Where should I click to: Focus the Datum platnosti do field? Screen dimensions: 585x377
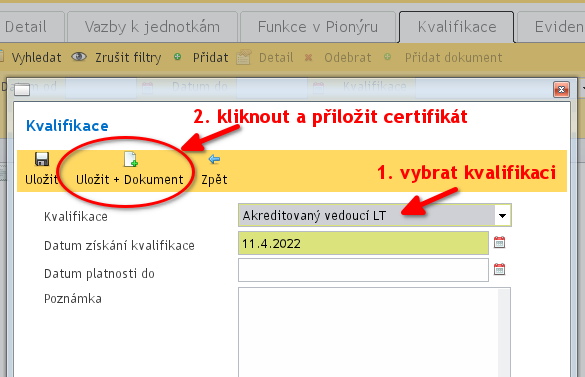(363, 270)
